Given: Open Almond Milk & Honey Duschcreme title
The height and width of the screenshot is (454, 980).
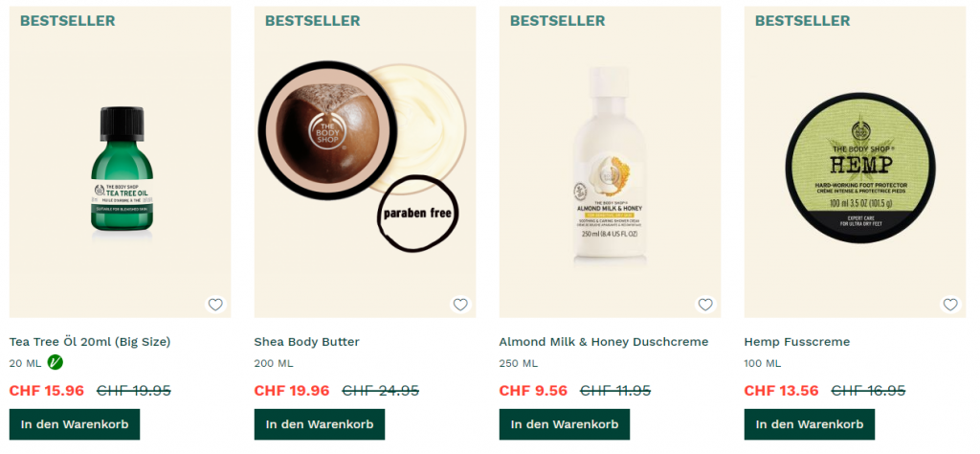Looking at the screenshot, I should click(x=604, y=342).
